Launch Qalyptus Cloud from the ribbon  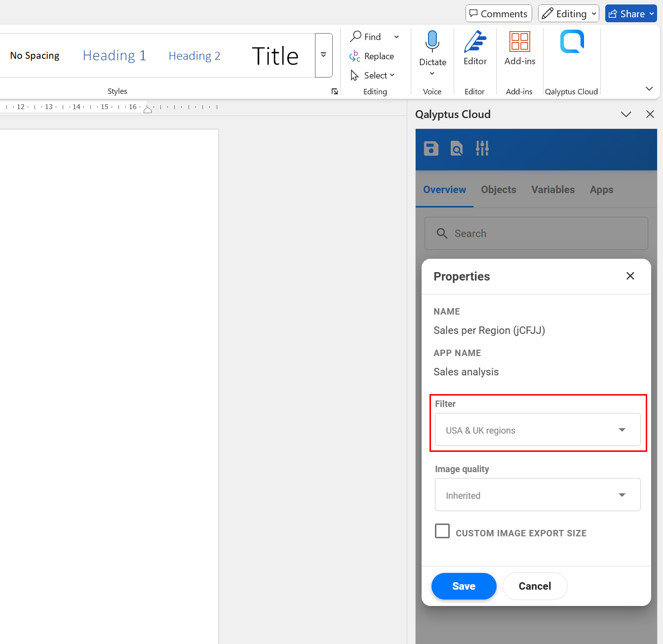coord(572,41)
